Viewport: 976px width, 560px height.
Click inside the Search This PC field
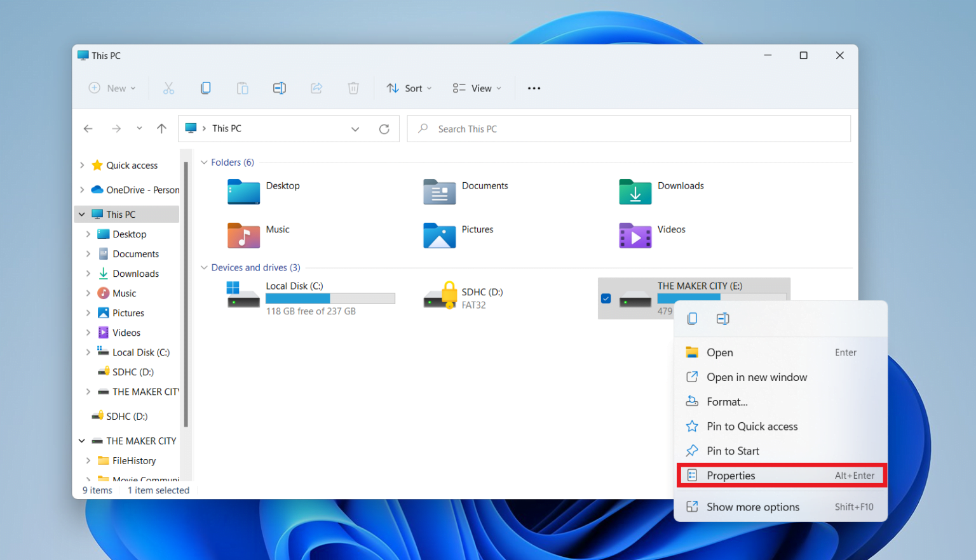pos(628,128)
